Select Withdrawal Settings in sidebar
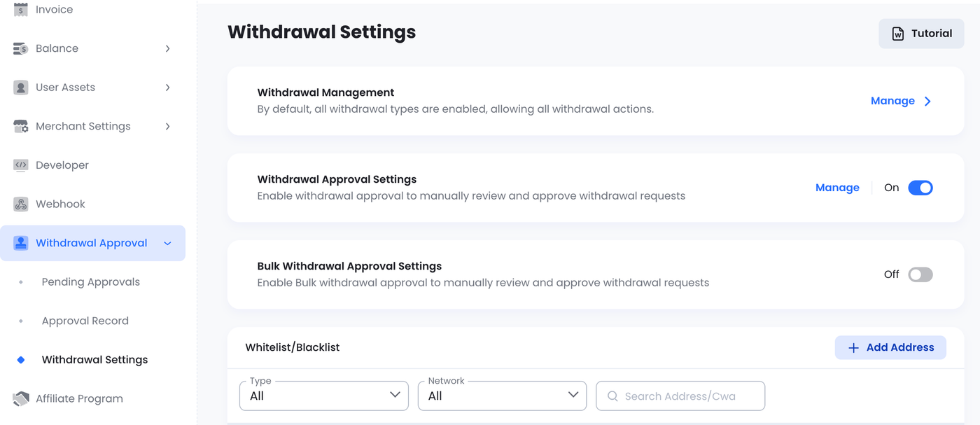Image resolution: width=980 pixels, height=425 pixels. (x=94, y=360)
